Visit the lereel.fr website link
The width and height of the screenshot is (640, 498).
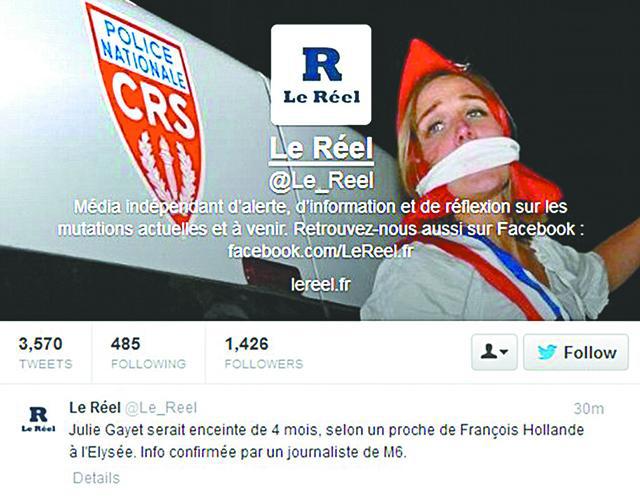click(x=321, y=284)
